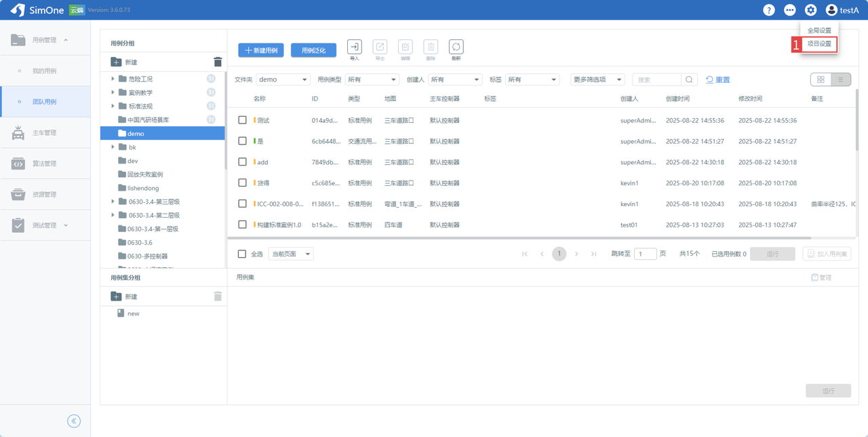Toggle the 全选 select-all checkbox
The width and height of the screenshot is (868, 437).
pyautogui.click(x=242, y=254)
